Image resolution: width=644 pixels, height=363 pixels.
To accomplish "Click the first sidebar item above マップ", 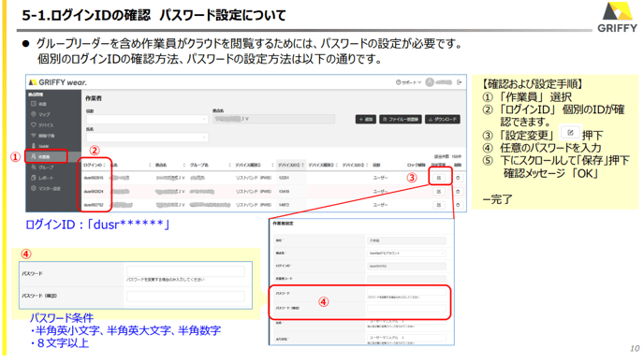I will (x=38, y=104).
